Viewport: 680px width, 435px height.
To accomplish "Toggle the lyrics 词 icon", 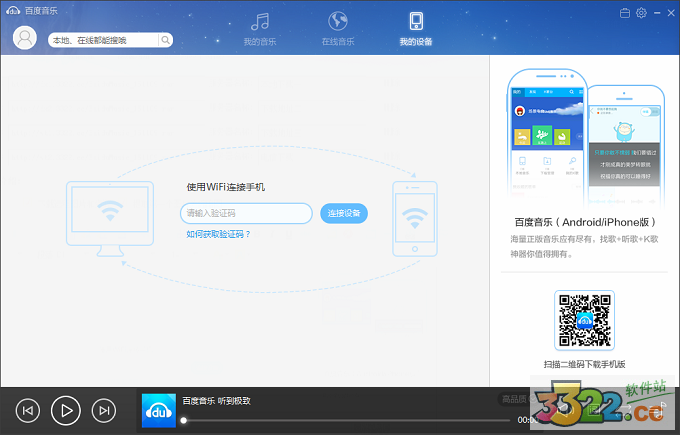I will click(x=594, y=409).
